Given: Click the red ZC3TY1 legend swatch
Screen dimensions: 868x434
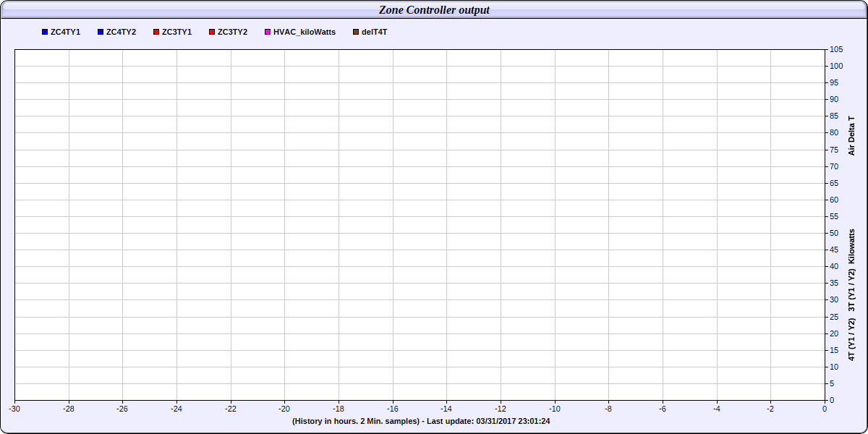Looking at the screenshot, I should tap(156, 33).
